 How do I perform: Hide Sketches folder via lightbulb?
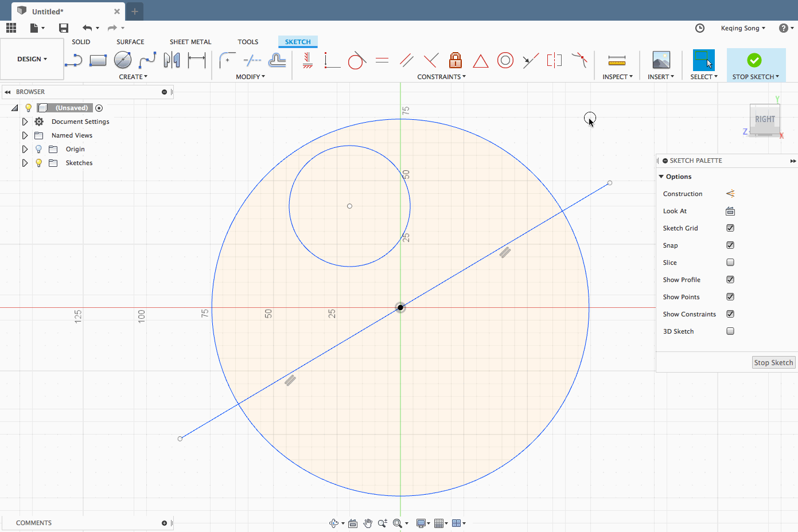pyautogui.click(x=39, y=163)
